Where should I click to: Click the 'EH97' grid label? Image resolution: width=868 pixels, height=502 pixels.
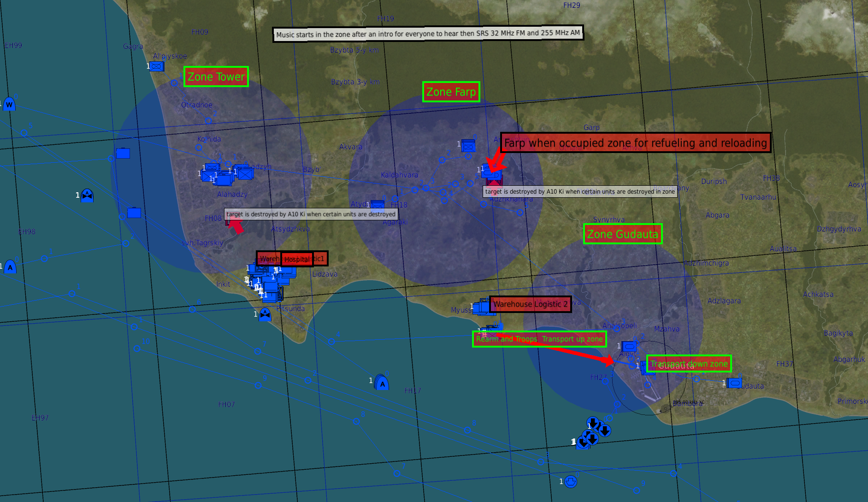(x=40, y=418)
